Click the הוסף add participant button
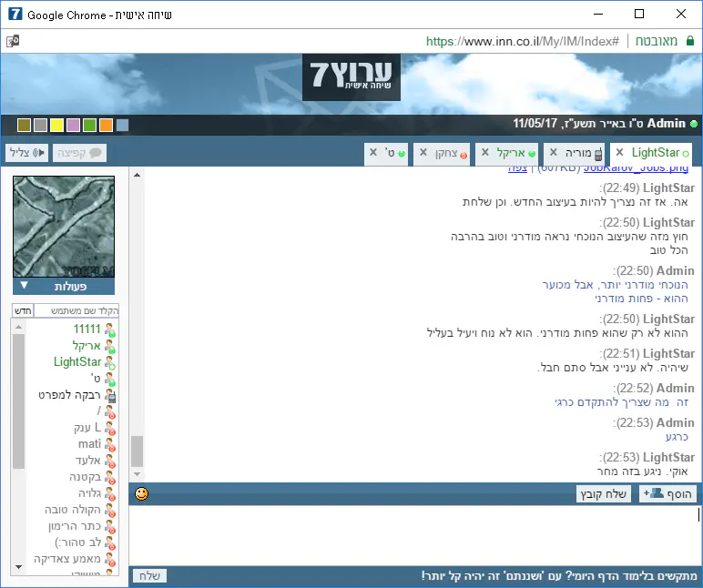The height and width of the screenshot is (588, 703). point(668,494)
